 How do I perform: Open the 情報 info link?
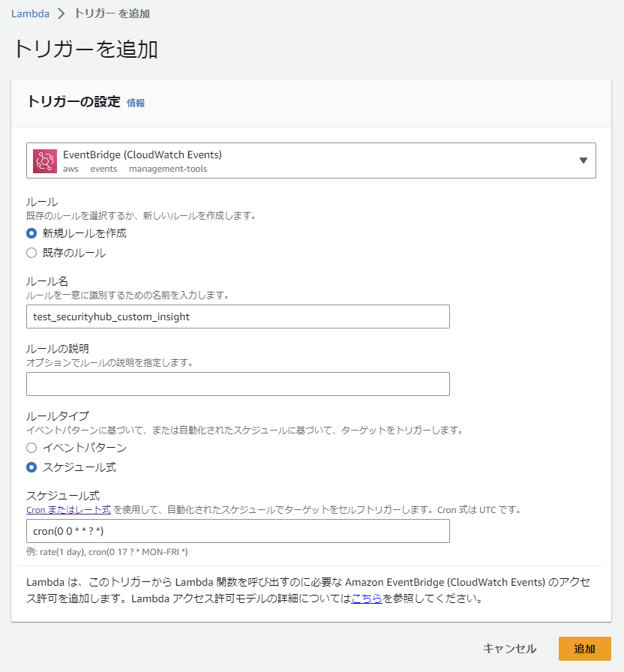click(x=136, y=103)
